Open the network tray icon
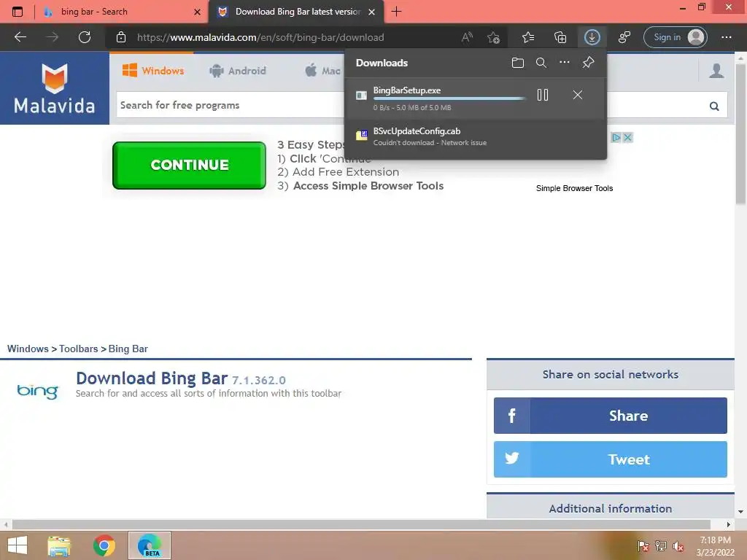 [x=660, y=546]
